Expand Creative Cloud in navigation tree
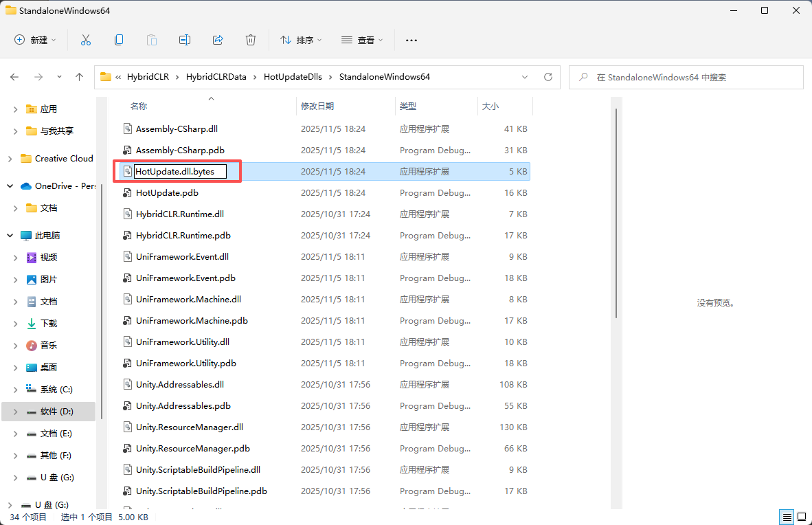The image size is (812, 525). point(10,159)
